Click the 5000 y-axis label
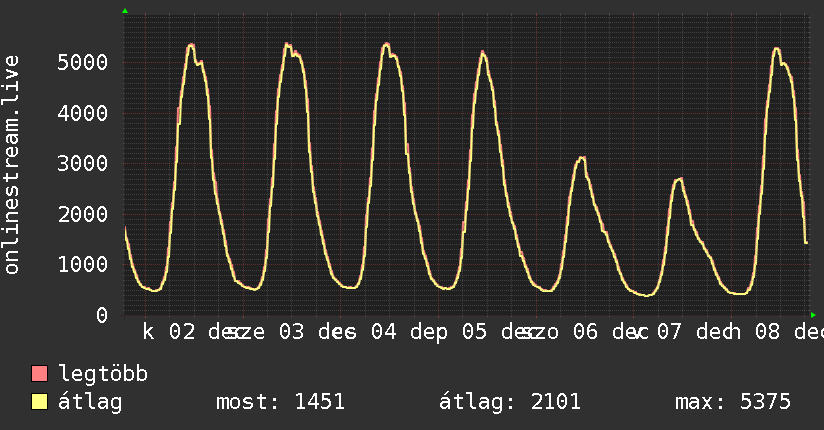824x430 pixels. coord(83,63)
